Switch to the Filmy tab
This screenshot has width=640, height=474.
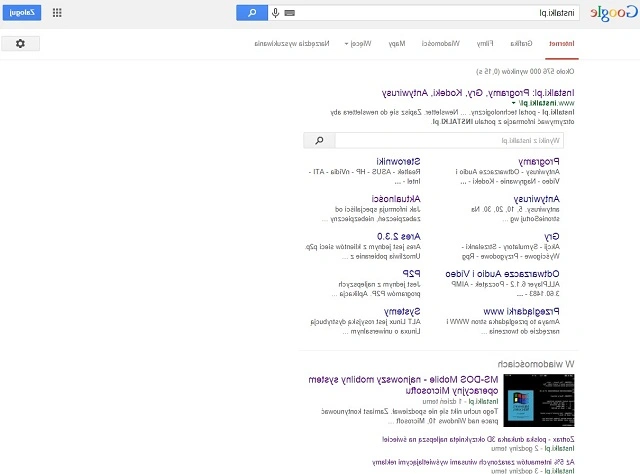tap(484, 44)
